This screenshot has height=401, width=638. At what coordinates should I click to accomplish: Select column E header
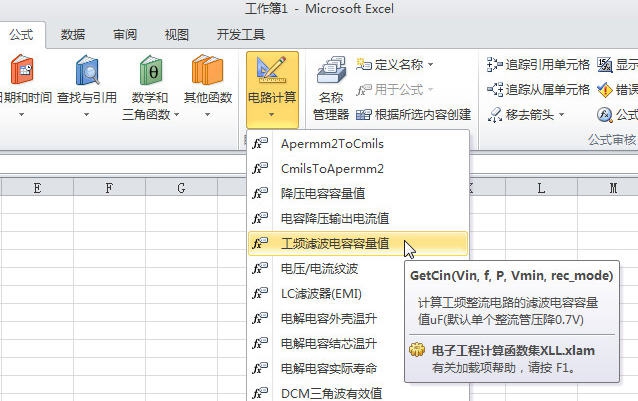pyautogui.click(x=37, y=188)
